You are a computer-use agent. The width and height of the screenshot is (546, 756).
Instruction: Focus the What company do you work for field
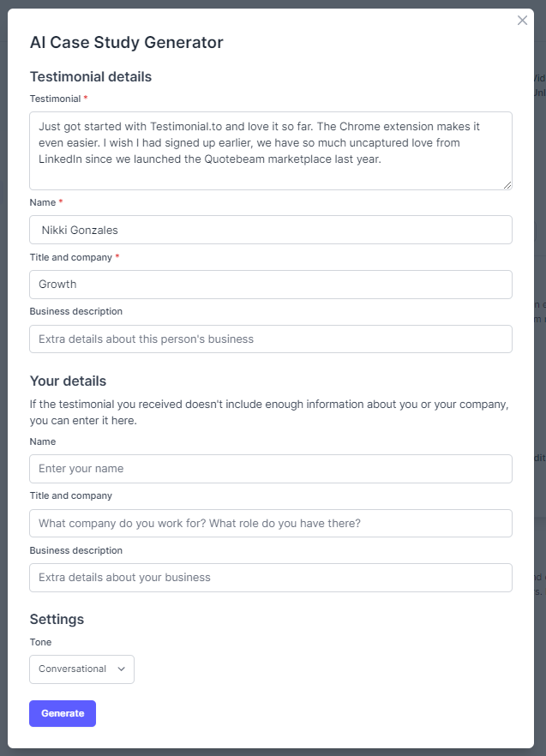tap(271, 523)
